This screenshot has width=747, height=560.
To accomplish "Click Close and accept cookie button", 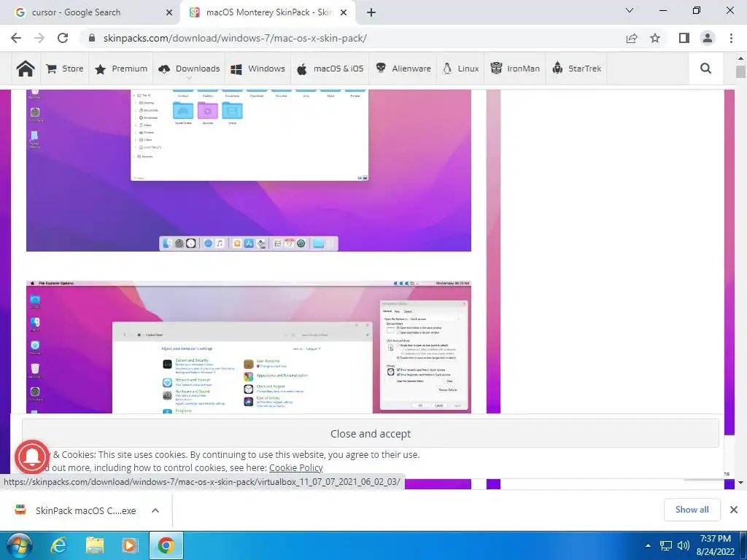I will click(x=370, y=433).
